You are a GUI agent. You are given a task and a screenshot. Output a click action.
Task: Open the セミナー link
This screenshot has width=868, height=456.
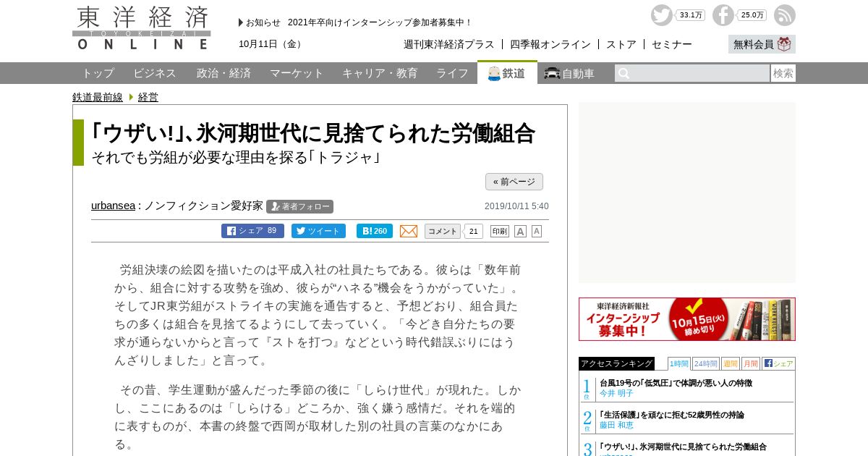coord(672,44)
